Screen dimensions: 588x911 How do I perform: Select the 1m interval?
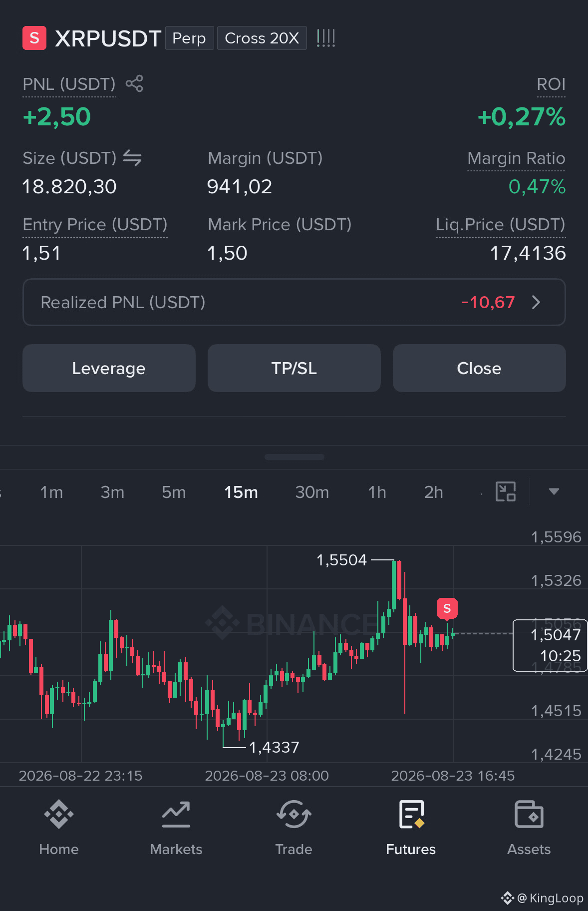coord(51,492)
